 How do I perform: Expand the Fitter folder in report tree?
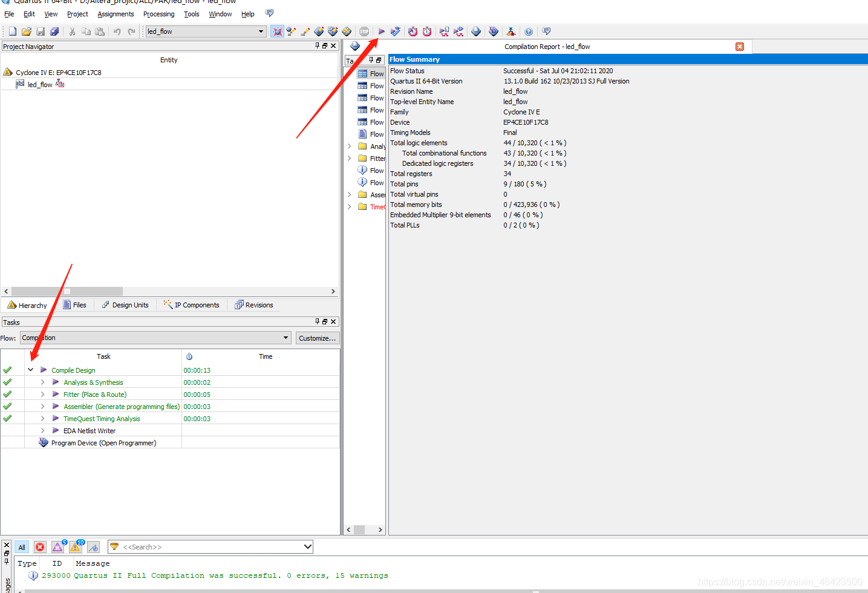click(x=350, y=158)
